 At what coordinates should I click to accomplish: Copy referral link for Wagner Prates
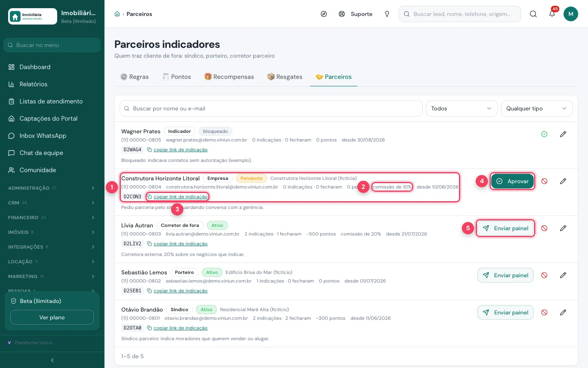pyautogui.click(x=177, y=150)
